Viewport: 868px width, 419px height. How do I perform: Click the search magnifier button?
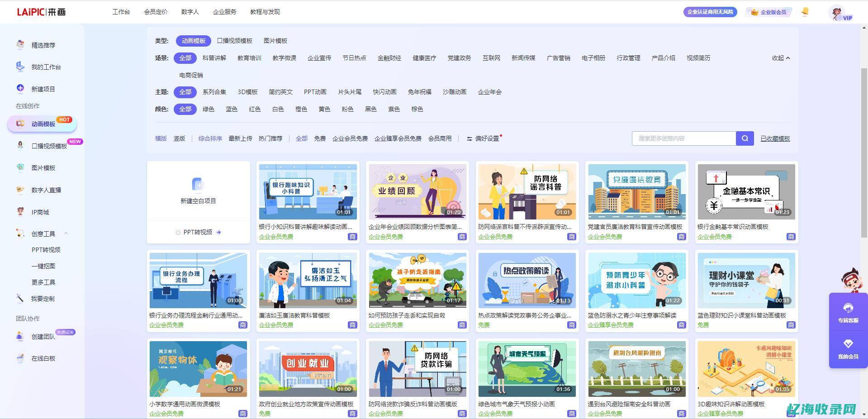[x=744, y=138]
